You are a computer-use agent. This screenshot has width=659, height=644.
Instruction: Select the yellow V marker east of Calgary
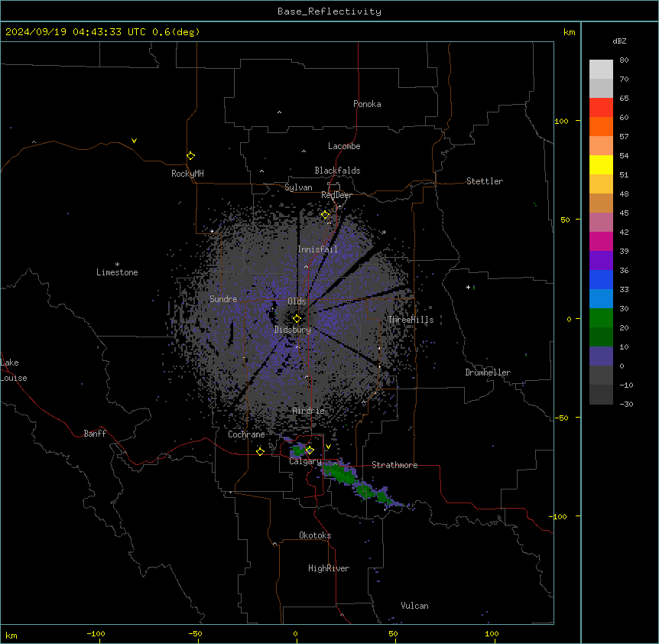(328, 447)
